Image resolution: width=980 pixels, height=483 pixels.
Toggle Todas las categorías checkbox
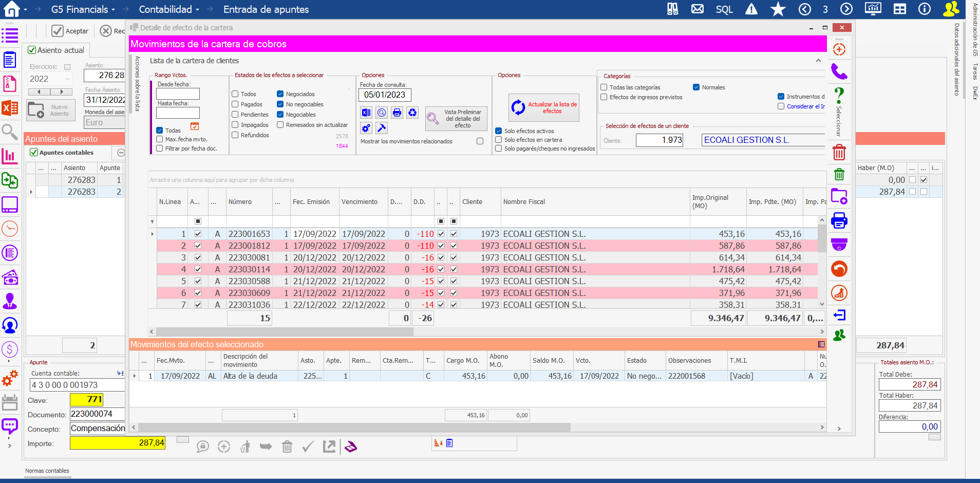coord(605,87)
